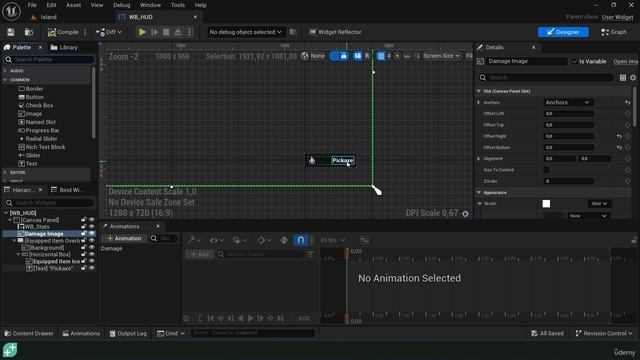Click the Eject icon in the toolbar
Screen dimensions: 640x360
click(178, 32)
